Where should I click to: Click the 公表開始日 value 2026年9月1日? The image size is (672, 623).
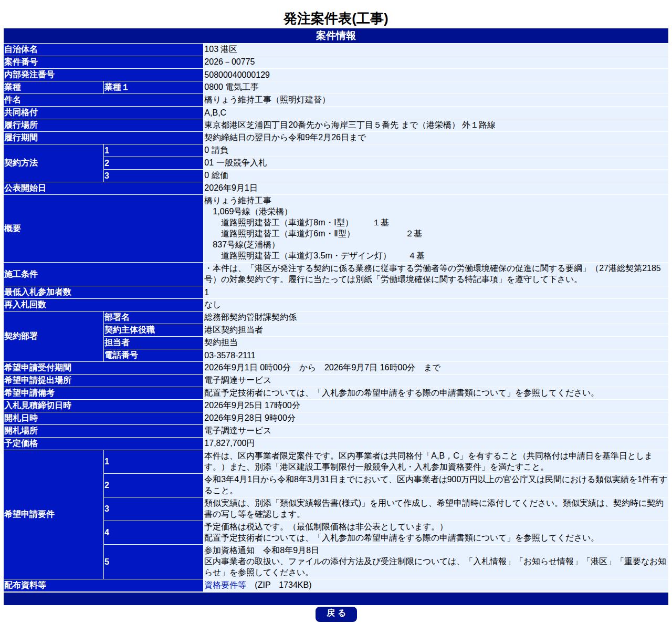[x=230, y=188]
